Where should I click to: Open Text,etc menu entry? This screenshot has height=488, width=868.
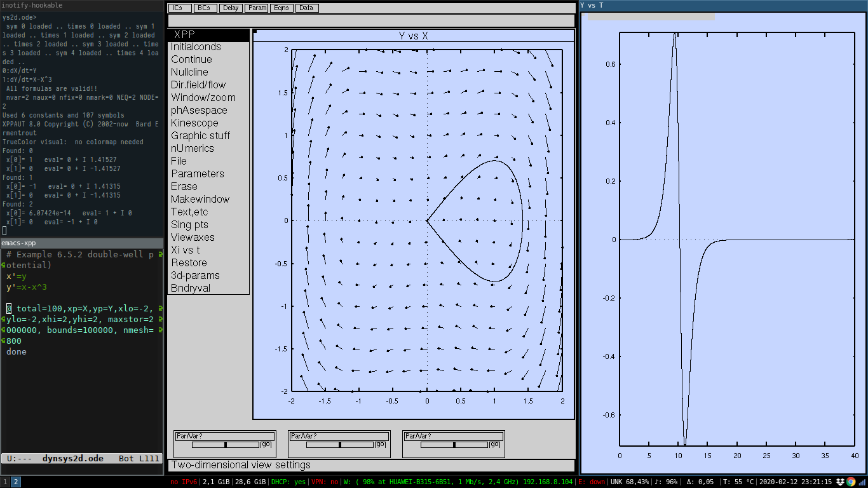click(x=208, y=212)
